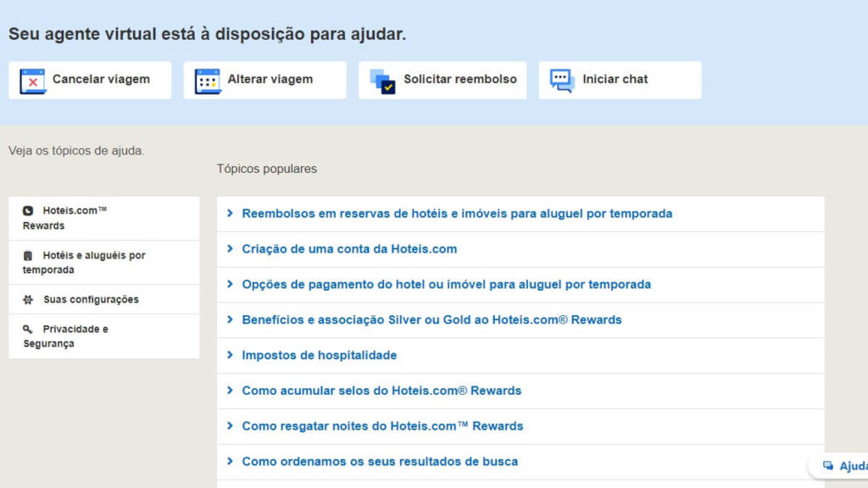Expand chevron for Como resgatar noites
868x488 pixels.
click(231, 425)
